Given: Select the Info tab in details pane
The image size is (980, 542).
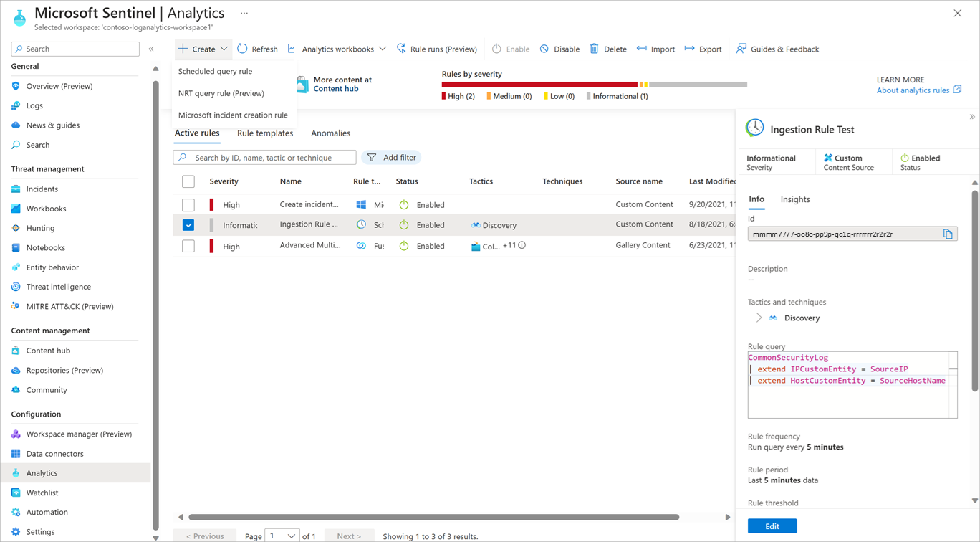Looking at the screenshot, I should point(756,199).
